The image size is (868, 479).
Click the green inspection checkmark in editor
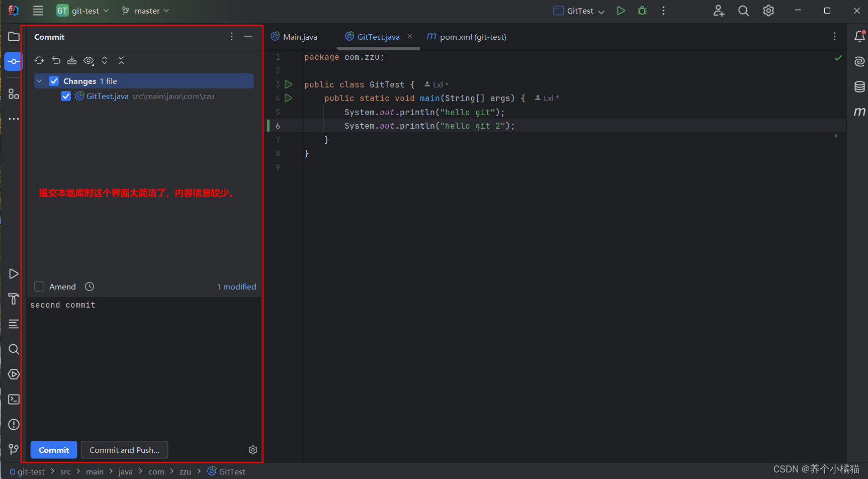coord(838,58)
